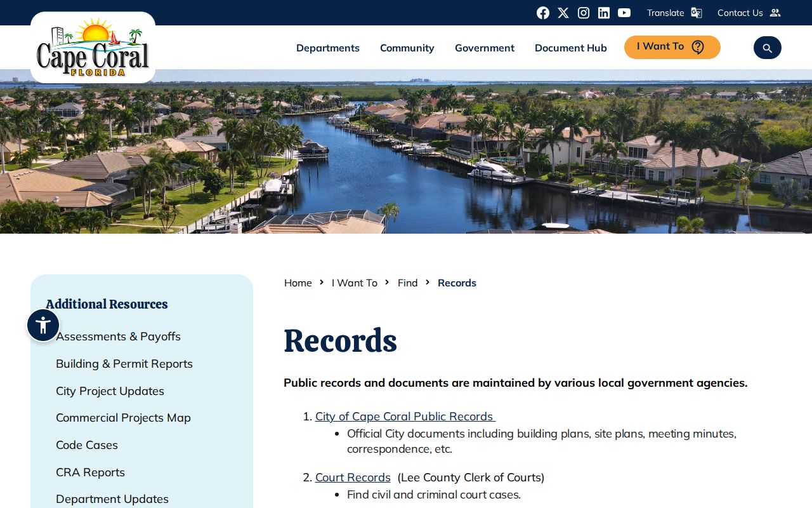Open the LinkedIn icon link
This screenshot has width=812, height=508.
point(604,13)
